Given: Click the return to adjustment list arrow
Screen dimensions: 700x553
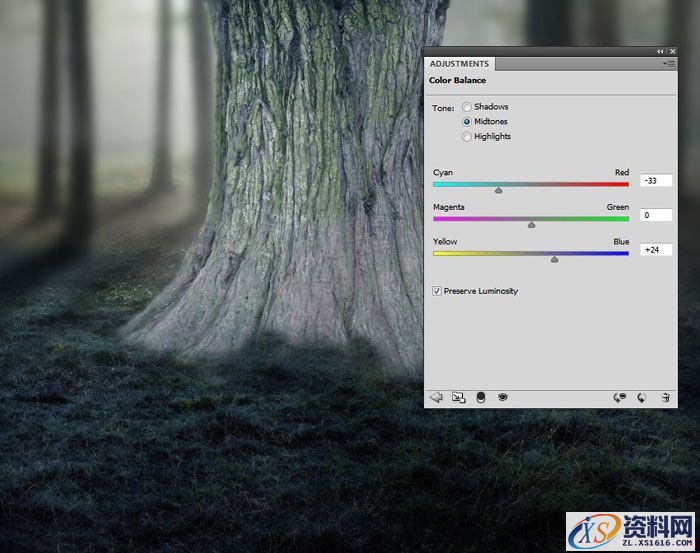Looking at the screenshot, I should coord(436,397).
